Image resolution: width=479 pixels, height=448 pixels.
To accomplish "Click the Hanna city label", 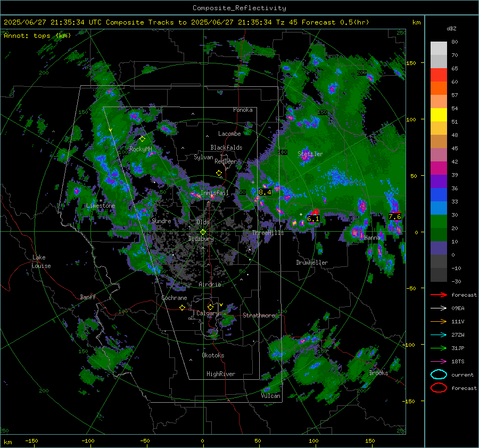I will [x=372, y=238].
